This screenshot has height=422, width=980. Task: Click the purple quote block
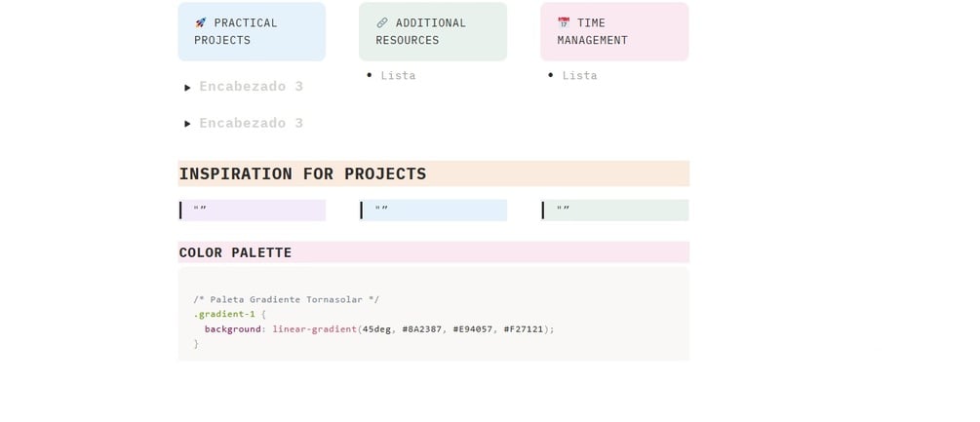pos(254,210)
